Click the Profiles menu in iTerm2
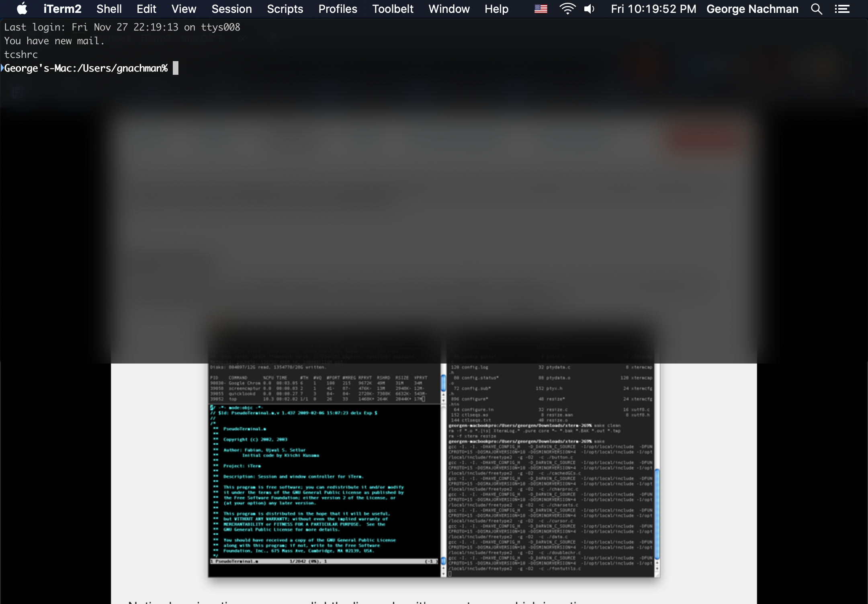 [x=338, y=8]
